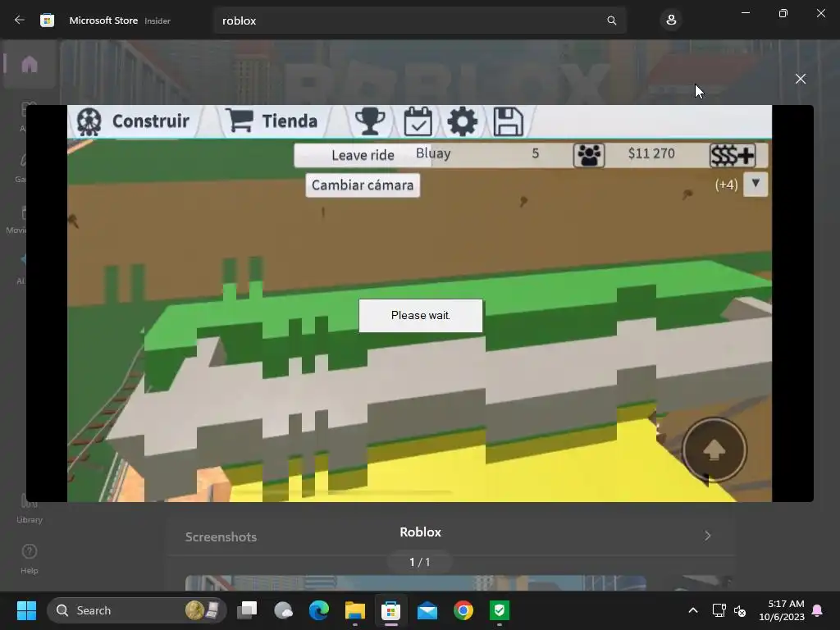Open Task View from the taskbar
This screenshot has width=840, height=630.
tap(247, 610)
